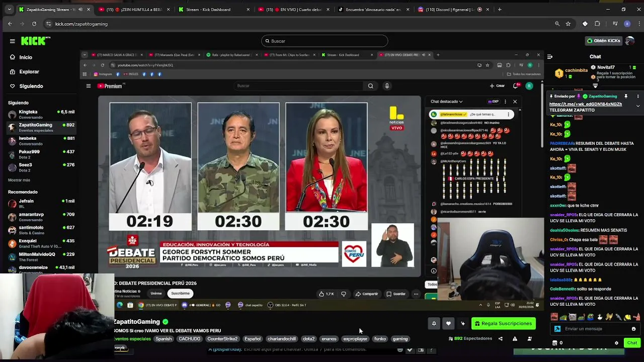This screenshot has width=644, height=362.
Task: Select the CounterStrike2 tag
Action: (x=222, y=339)
